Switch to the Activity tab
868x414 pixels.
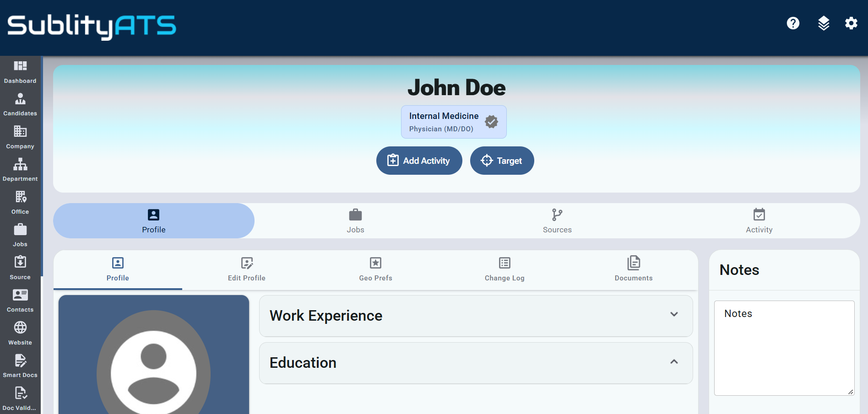pyautogui.click(x=759, y=221)
